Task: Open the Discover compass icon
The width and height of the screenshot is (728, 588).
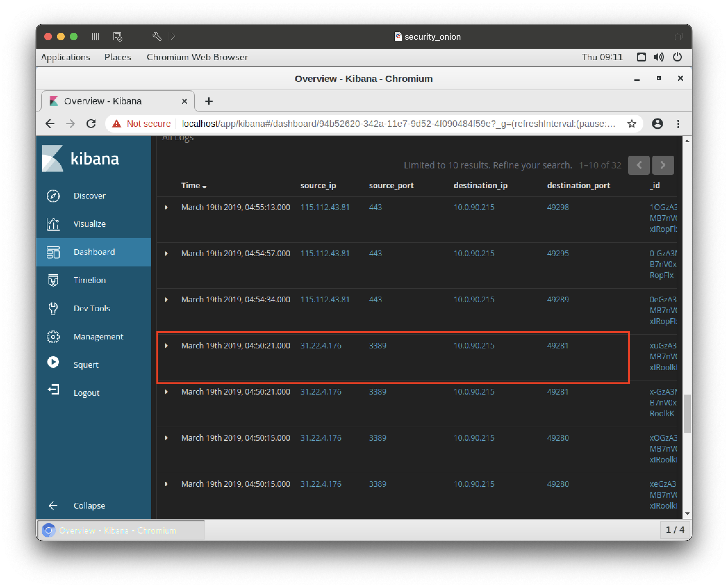Action: [x=53, y=196]
